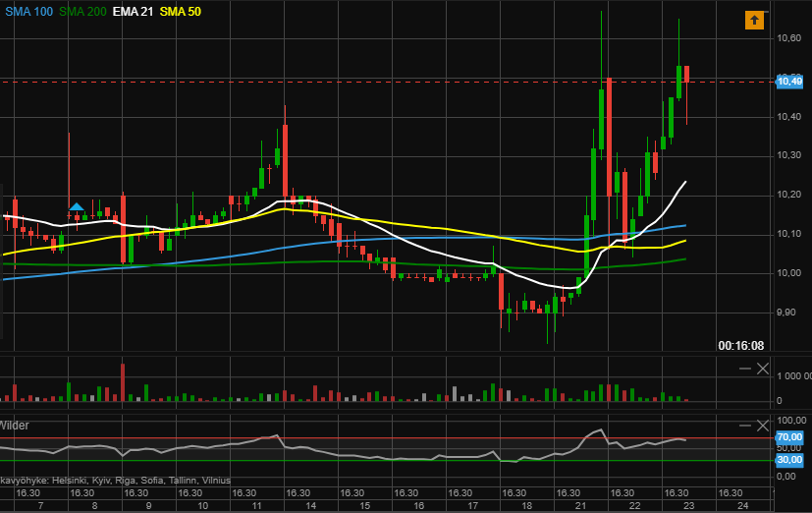The width and height of the screenshot is (812, 513).
Task: Close the Wilder RSI panel
Action: tap(763, 426)
